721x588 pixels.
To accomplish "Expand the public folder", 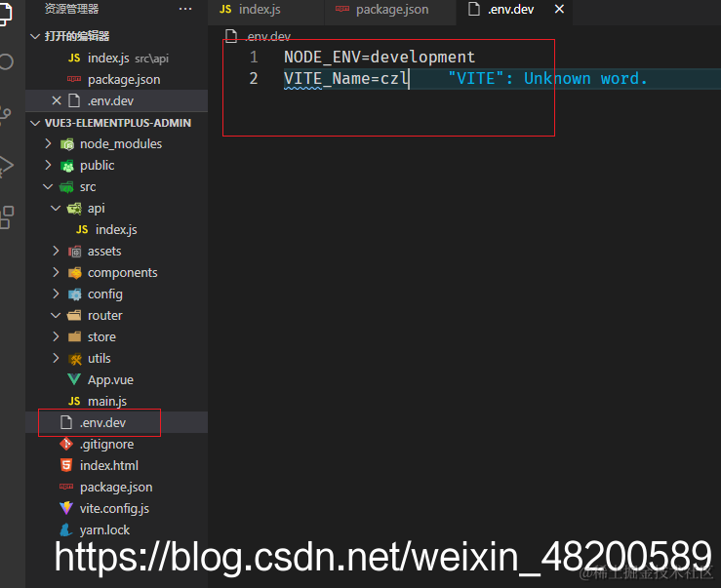I will pyautogui.click(x=48, y=165).
